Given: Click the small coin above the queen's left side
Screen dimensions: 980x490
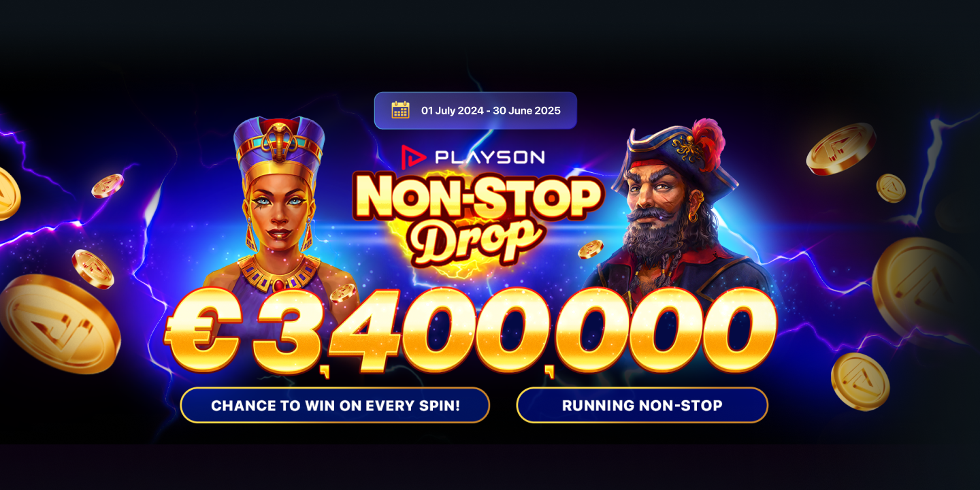Looking at the screenshot, I should [108, 186].
